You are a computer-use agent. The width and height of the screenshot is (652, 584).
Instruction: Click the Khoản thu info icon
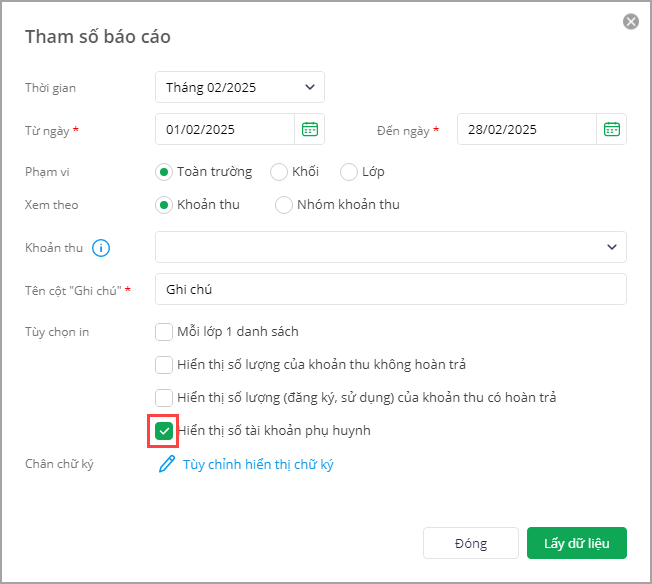click(100, 247)
